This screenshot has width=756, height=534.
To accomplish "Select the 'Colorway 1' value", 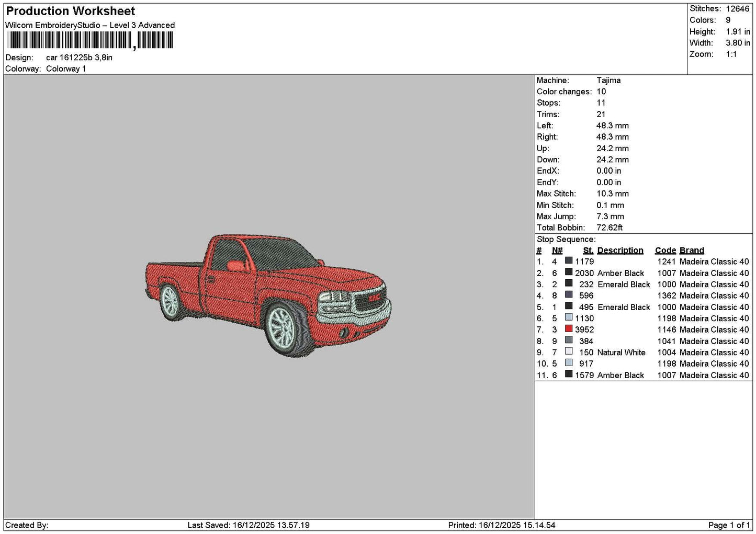I will click(x=66, y=69).
